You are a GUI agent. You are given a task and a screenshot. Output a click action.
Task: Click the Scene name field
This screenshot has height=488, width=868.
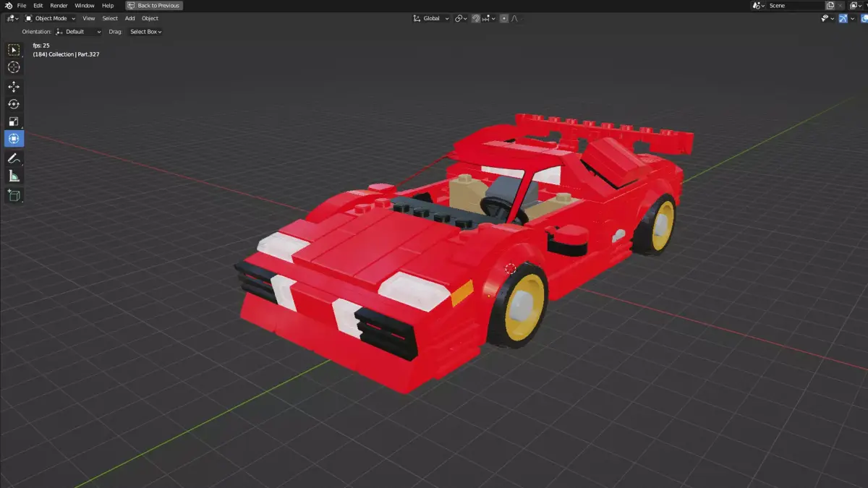click(x=795, y=5)
